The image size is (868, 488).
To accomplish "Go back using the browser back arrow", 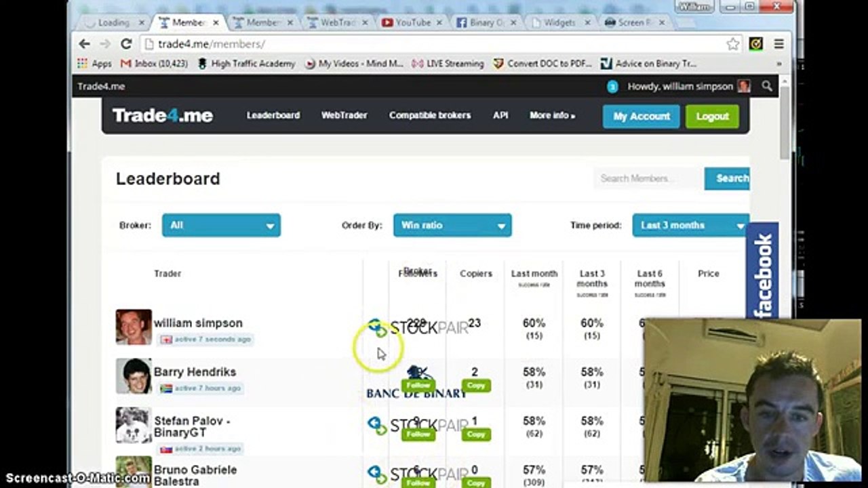I will tap(84, 44).
